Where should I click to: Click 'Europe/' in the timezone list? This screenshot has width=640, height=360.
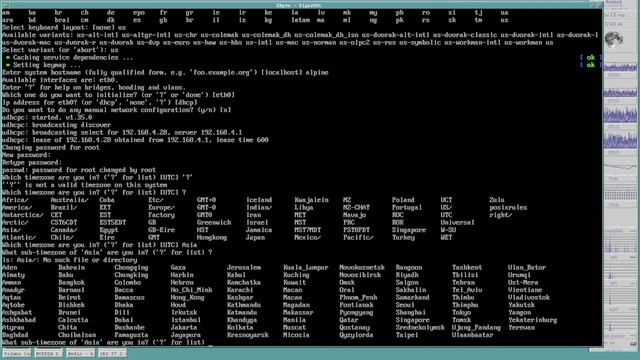(x=161, y=207)
